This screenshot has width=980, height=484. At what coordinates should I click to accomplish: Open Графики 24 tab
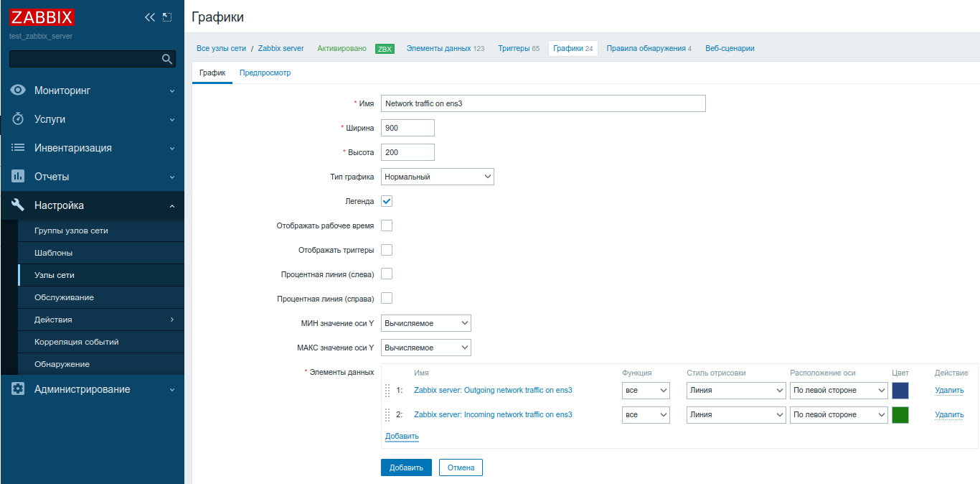[573, 48]
